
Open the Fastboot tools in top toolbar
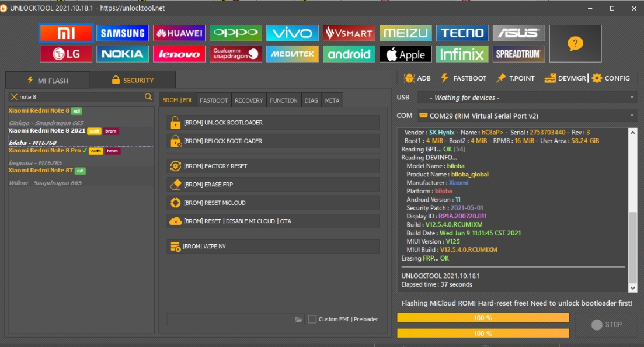pos(464,78)
